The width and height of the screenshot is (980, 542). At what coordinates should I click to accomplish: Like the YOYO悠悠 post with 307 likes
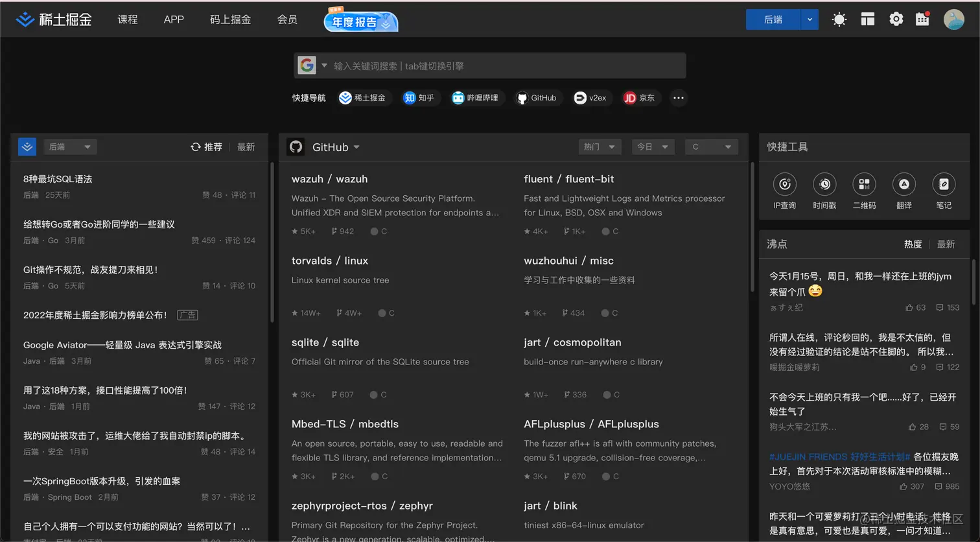point(912,486)
